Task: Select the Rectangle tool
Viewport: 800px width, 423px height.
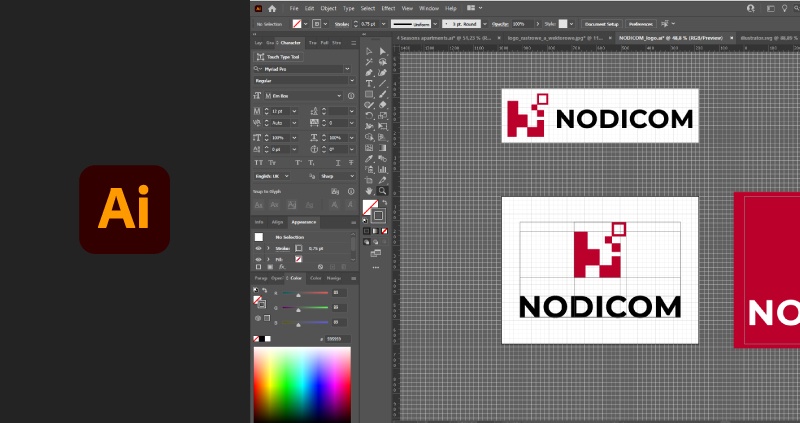Action: pyautogui.click(x=369, y=94)
